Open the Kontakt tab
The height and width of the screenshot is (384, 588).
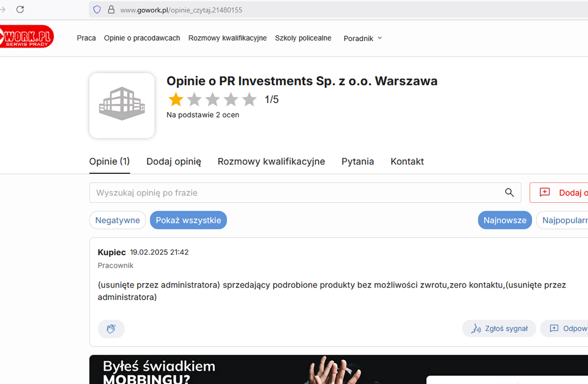coord(407,162)
